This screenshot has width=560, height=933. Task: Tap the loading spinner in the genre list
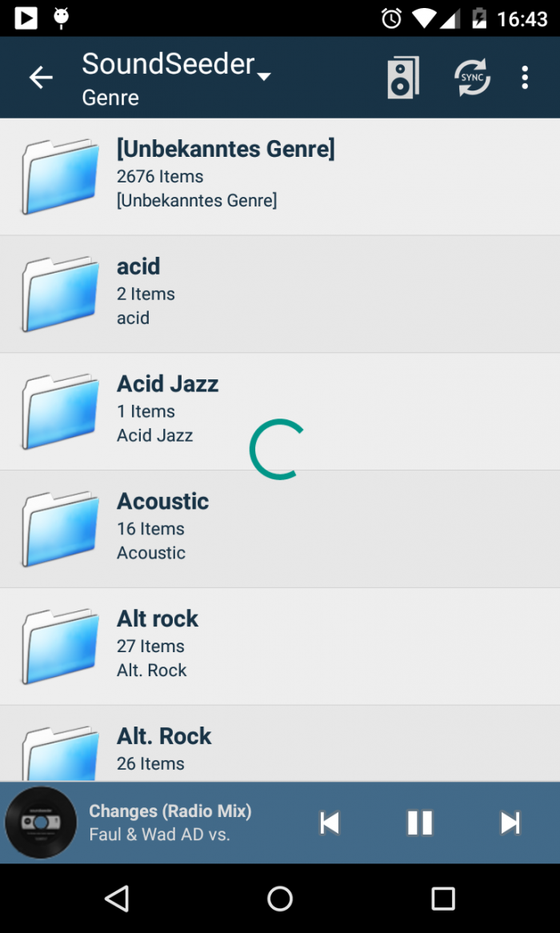(x=275, y=450)
